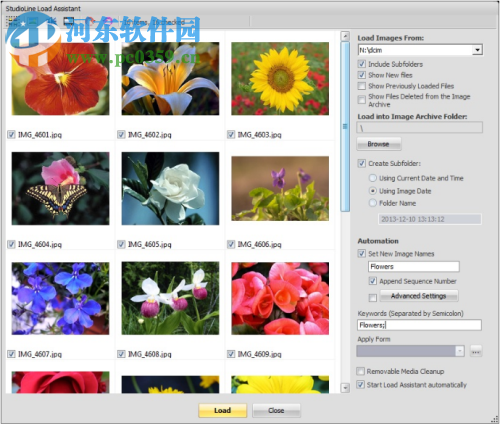Select the violet flowers thumbnail IMG_4606

coord(280,188)
